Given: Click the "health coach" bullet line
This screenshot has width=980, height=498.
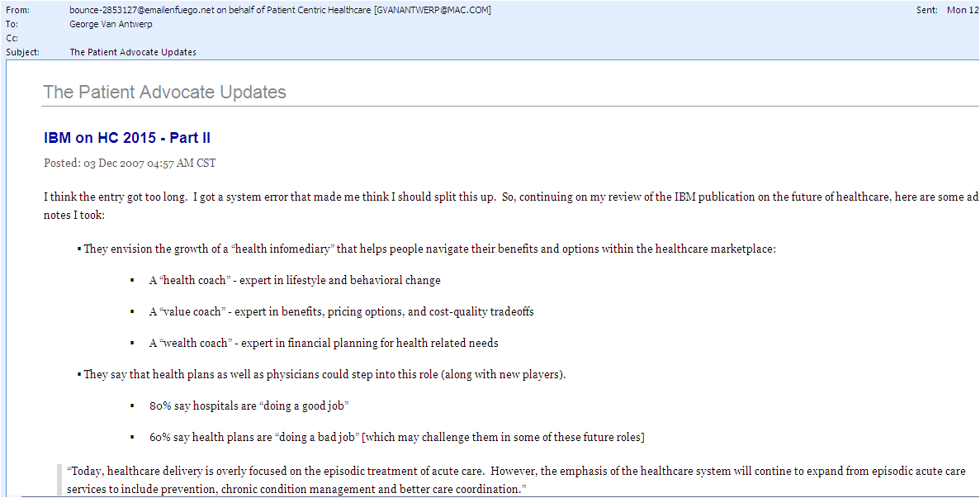Looking at the screenshot, I should coord(294,280).
